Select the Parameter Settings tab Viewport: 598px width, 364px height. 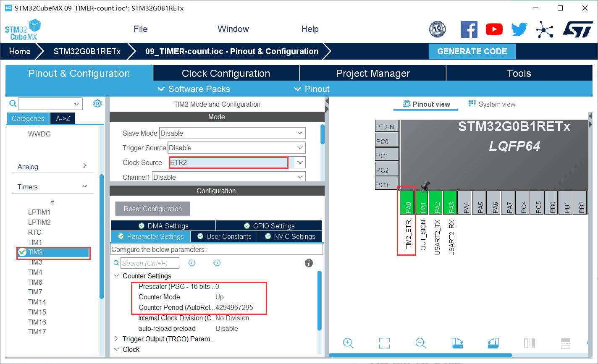pyautogui.click(x=151, y=236)
